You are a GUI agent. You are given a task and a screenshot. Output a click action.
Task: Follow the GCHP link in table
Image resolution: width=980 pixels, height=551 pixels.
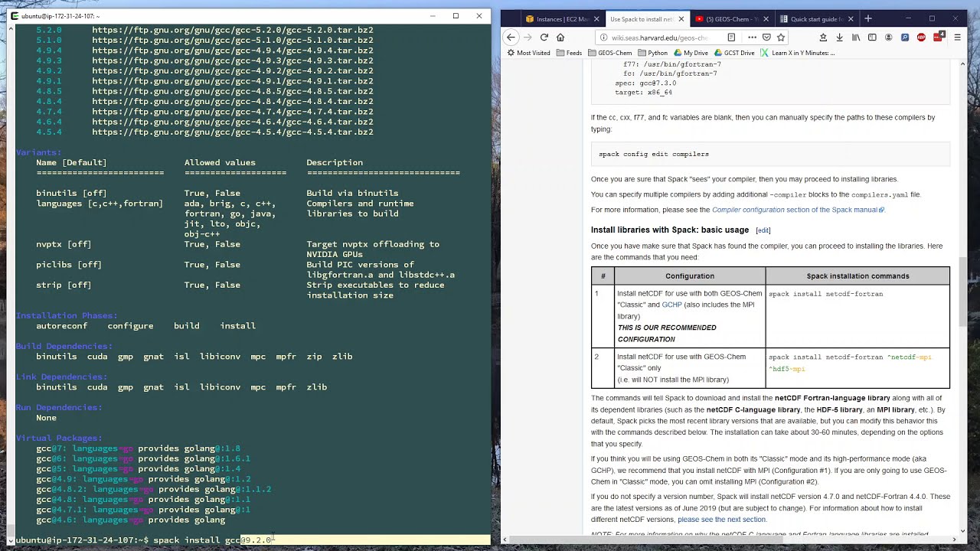(671, 305)
